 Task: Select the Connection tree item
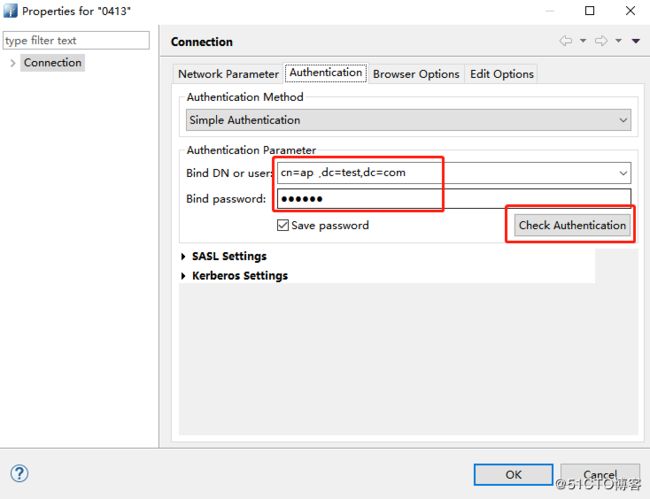coord(53,63)
